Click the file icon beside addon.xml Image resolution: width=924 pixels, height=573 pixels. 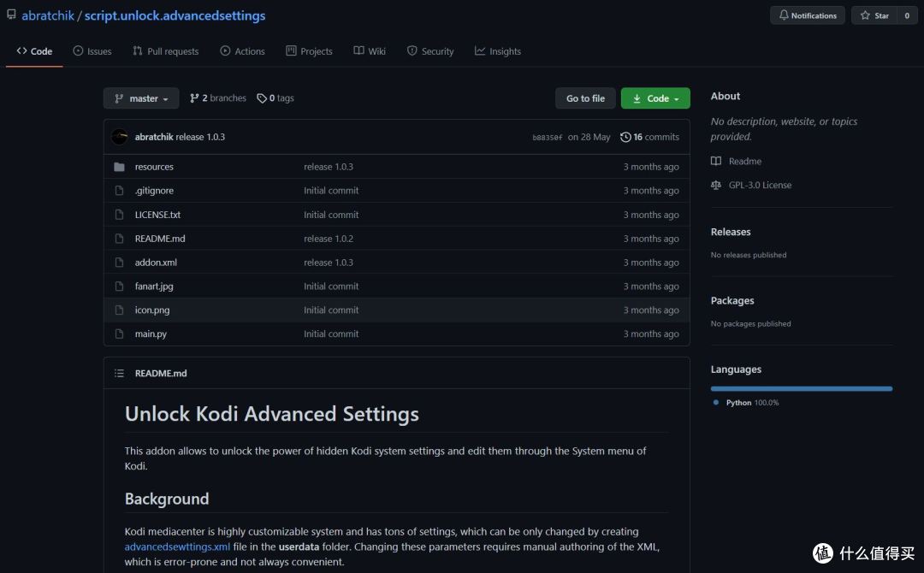[x=119, y=262]
